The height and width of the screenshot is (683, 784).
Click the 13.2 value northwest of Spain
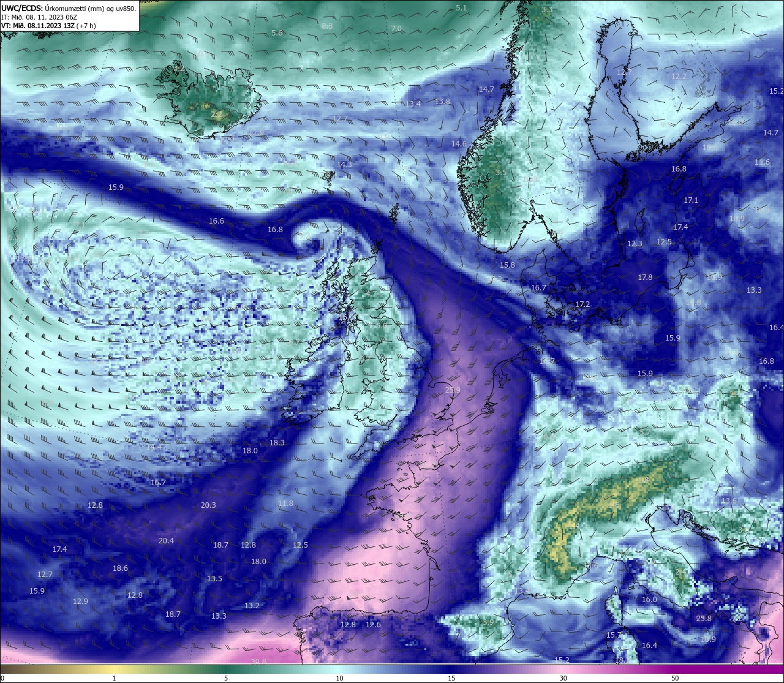(252, 606)
